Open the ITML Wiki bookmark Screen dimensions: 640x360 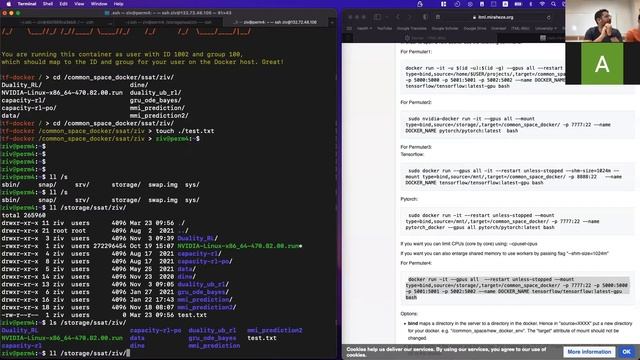click(x=520, y=29)
